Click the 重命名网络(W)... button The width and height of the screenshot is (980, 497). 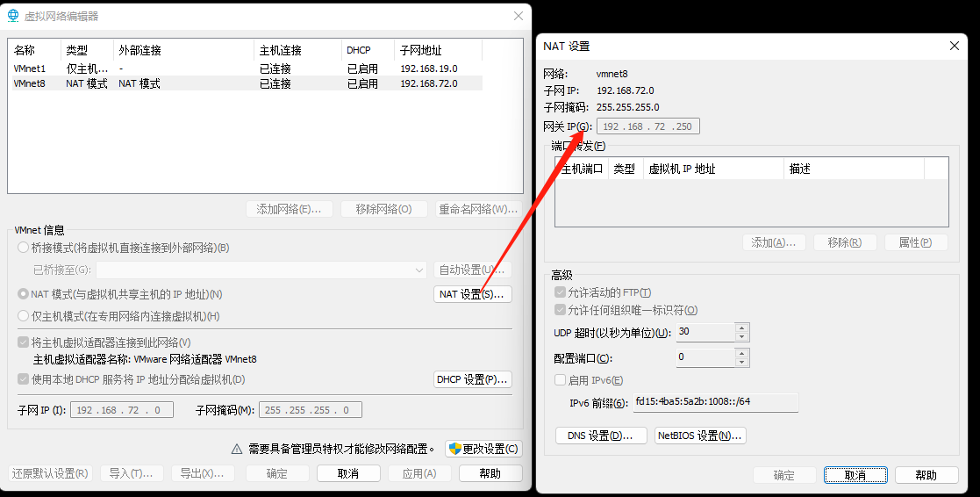(x=479, y=210)
